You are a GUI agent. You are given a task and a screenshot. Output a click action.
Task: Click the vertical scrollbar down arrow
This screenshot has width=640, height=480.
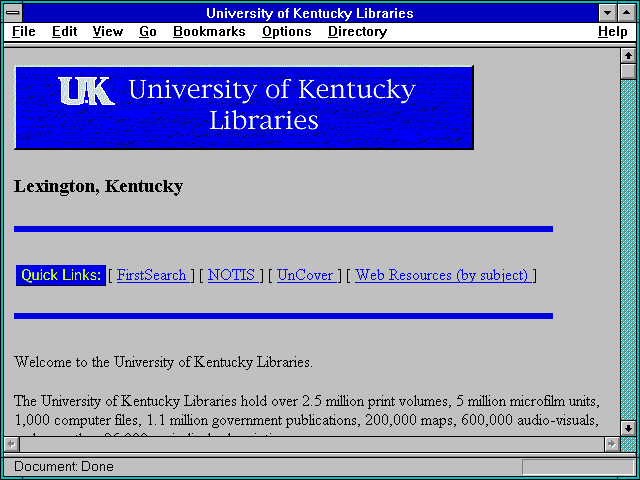tap(628, 428)
